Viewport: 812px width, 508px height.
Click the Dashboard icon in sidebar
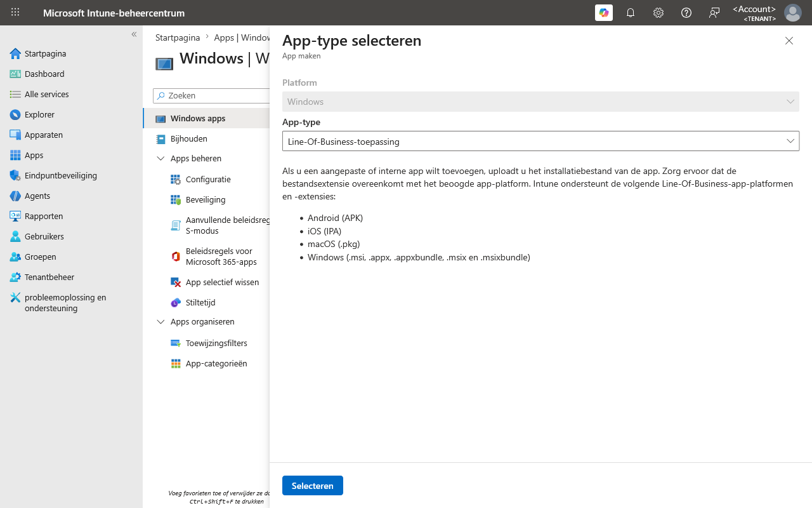pos(15,74)
